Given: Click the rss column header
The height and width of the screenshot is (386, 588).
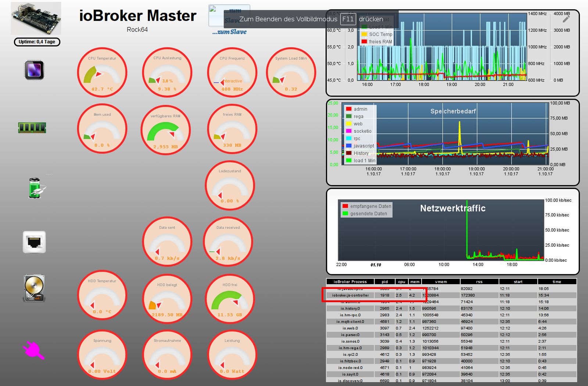Looking at the screenshot, I should click(x=479, y=282).
